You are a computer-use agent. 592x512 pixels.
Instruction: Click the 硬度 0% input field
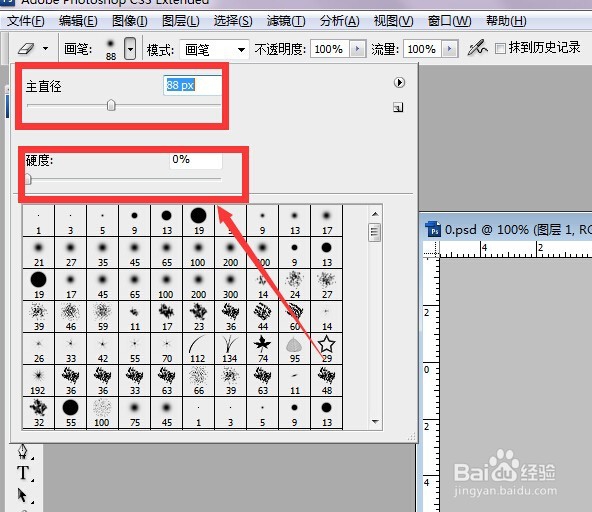point(196,160)
